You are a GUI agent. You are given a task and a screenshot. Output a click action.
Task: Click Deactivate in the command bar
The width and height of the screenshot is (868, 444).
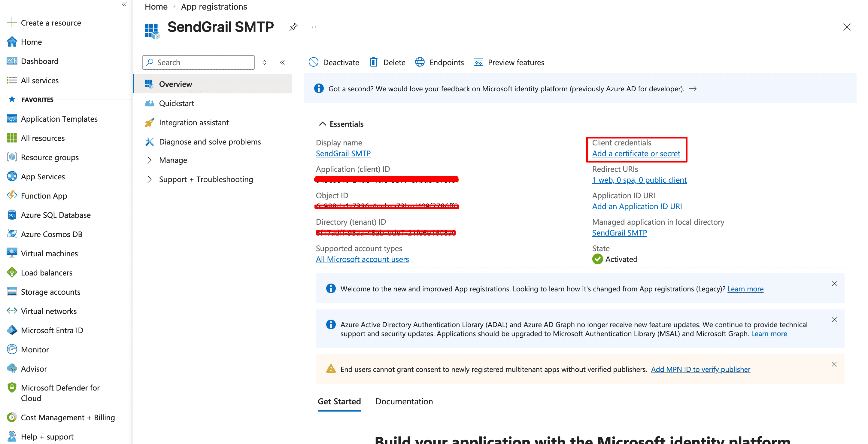[x=334, y=62]
